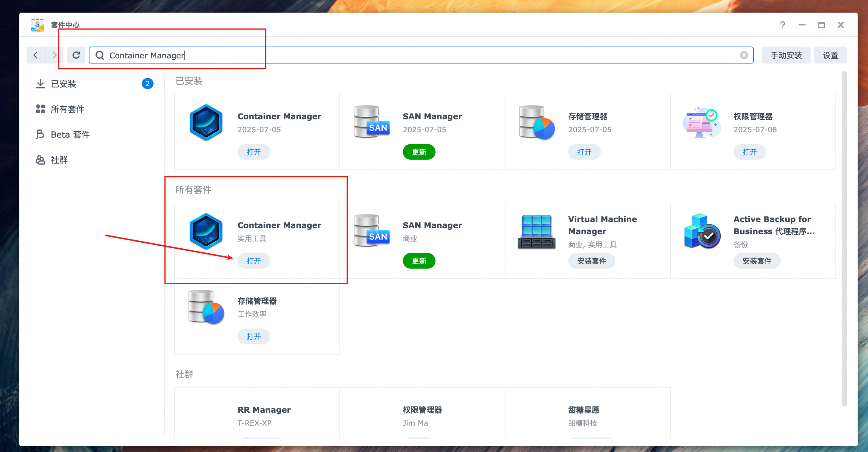
Task: Click Virtual Machine Manager icon
Action: point(537,232)
